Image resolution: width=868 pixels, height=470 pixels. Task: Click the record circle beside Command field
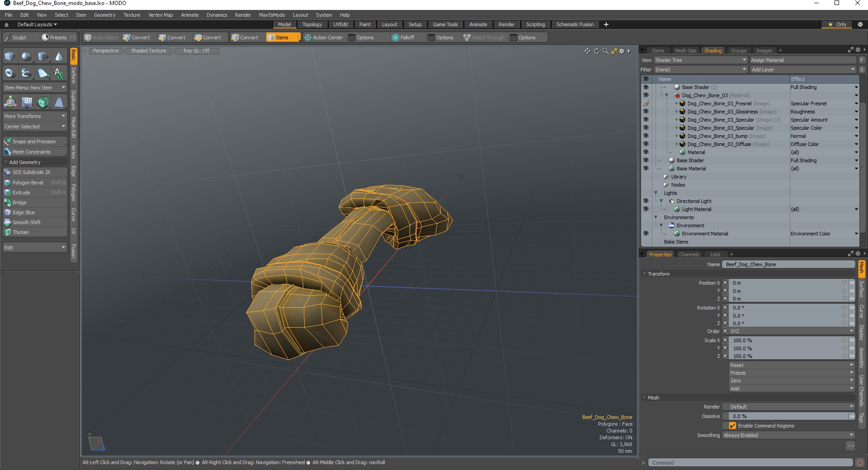(859, 462)
